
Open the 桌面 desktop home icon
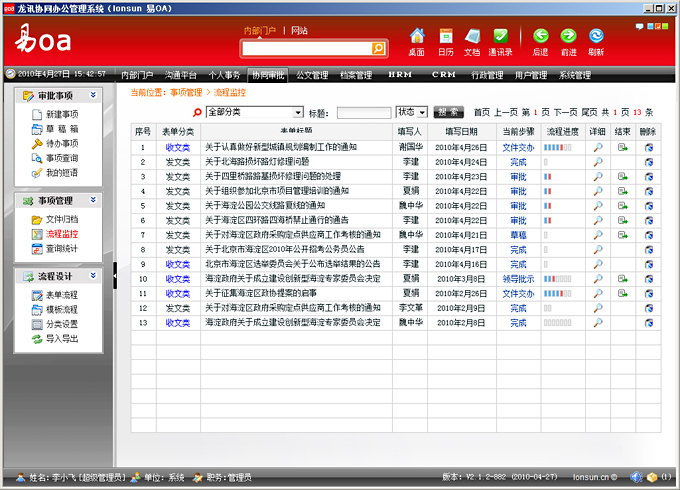(x=417, y=42)
